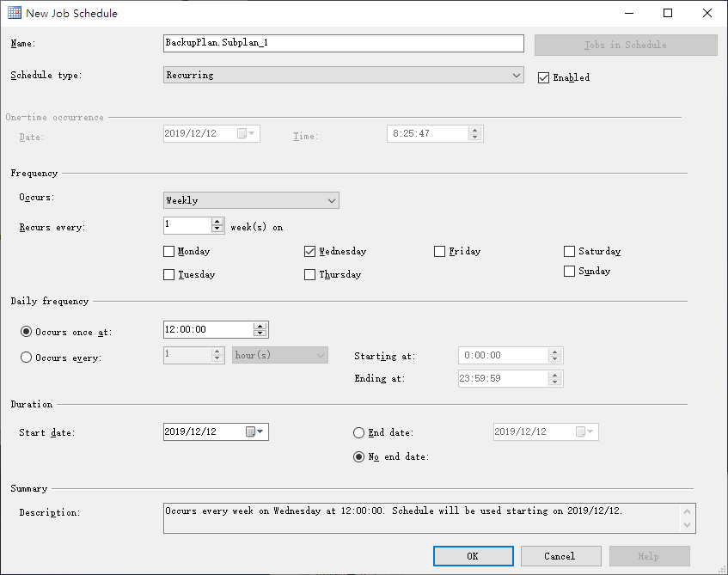Image resolution: width=728 pixels, height=575 pixels.
Task: Minimize the New Job Schedule window
Action: tap(629, 13)
